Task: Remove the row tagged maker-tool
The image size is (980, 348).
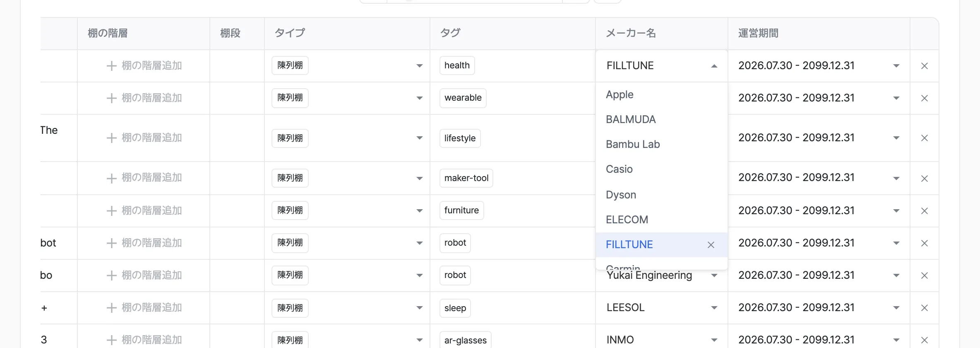Action: 924,179
